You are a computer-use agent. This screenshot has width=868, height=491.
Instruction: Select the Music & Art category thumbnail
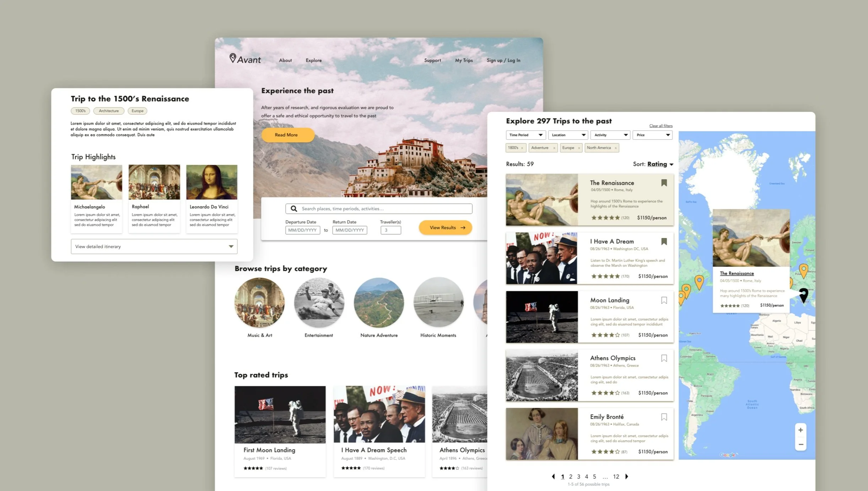pyautogui.click(x=259, y=303)
